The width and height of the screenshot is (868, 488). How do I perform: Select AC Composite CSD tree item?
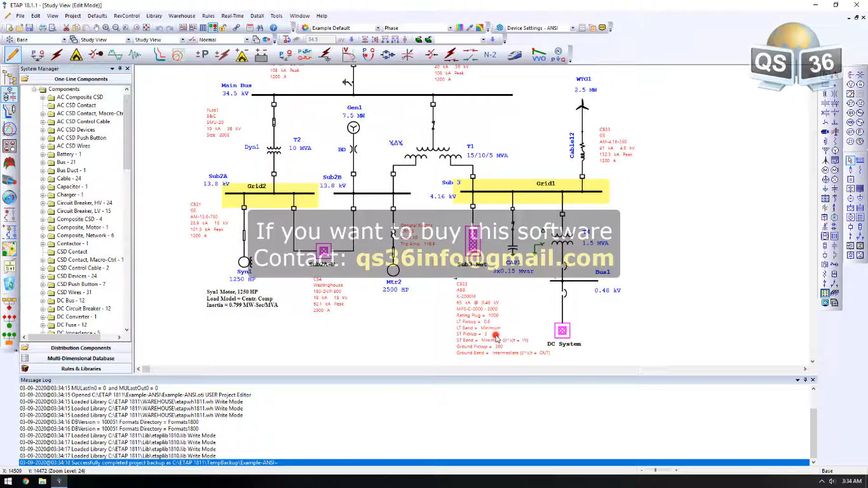pyautogui.click(x=79, y=97)
